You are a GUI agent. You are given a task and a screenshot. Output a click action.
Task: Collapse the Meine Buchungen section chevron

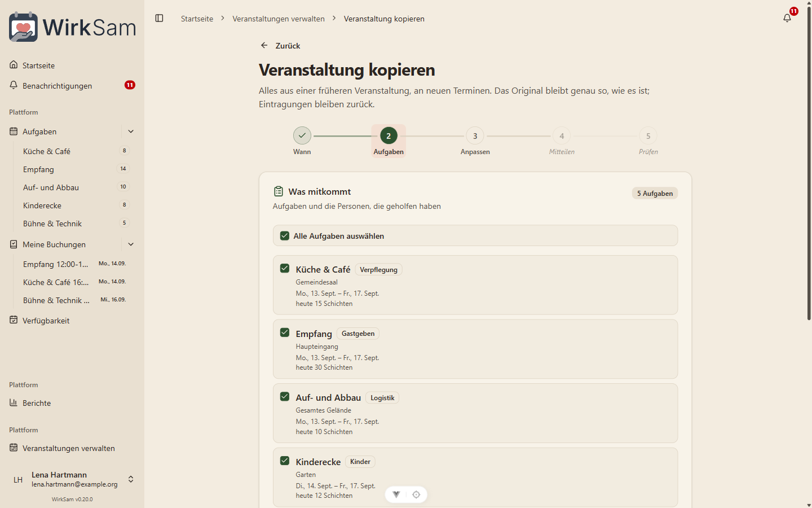(131, 244)
